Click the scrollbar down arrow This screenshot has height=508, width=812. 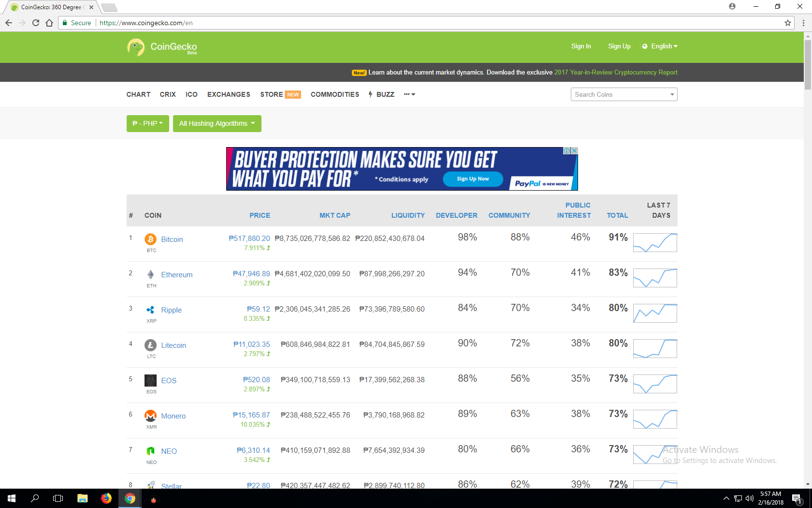[x=808, y=484]
